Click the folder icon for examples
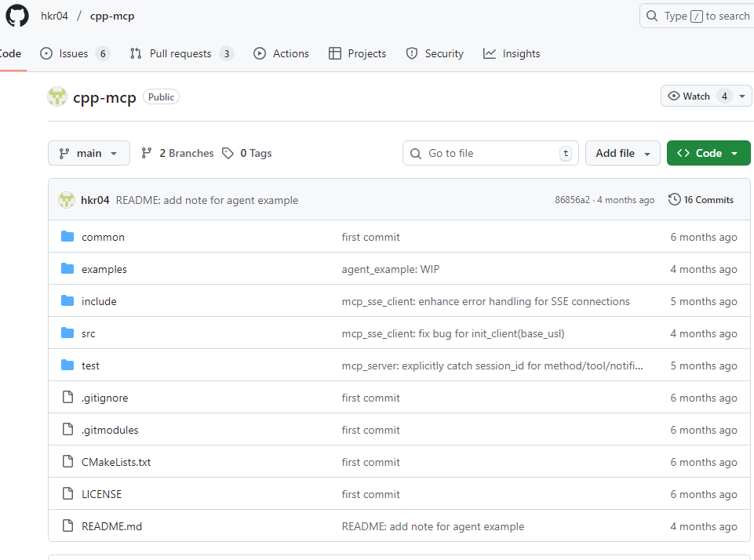 click(67, 268)
